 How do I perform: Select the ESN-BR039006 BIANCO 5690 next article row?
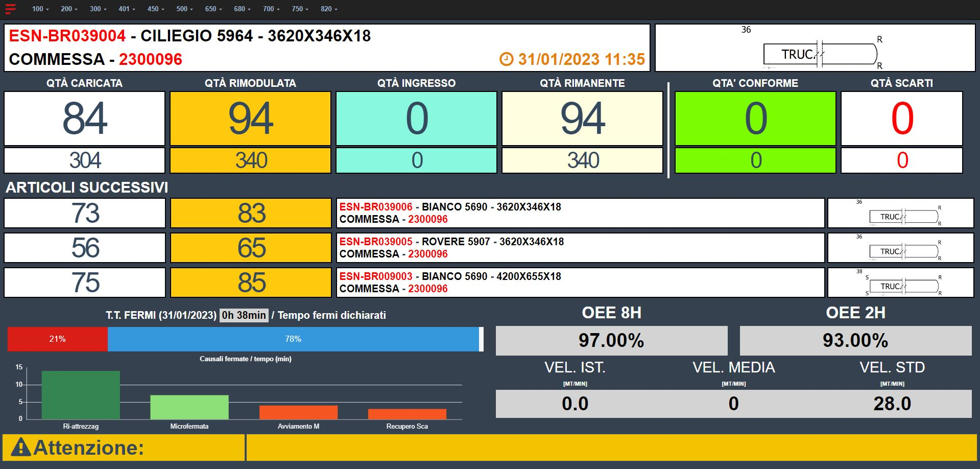coord(580,213)
